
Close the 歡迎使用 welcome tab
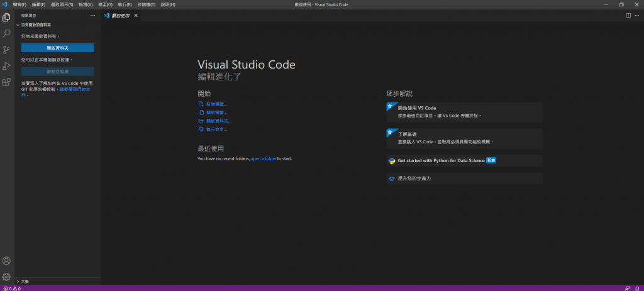pos(136,16)
